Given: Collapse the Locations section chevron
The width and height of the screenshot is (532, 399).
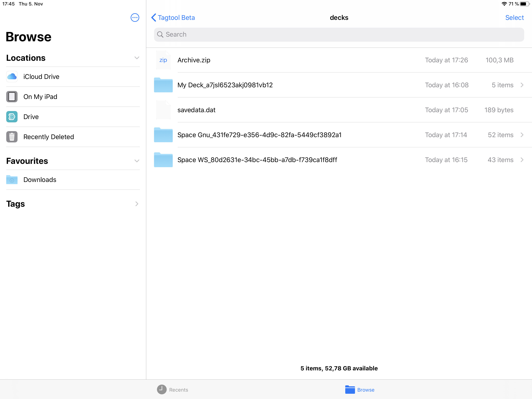Looking at the screenshot, I should click(x=137, y=58).
